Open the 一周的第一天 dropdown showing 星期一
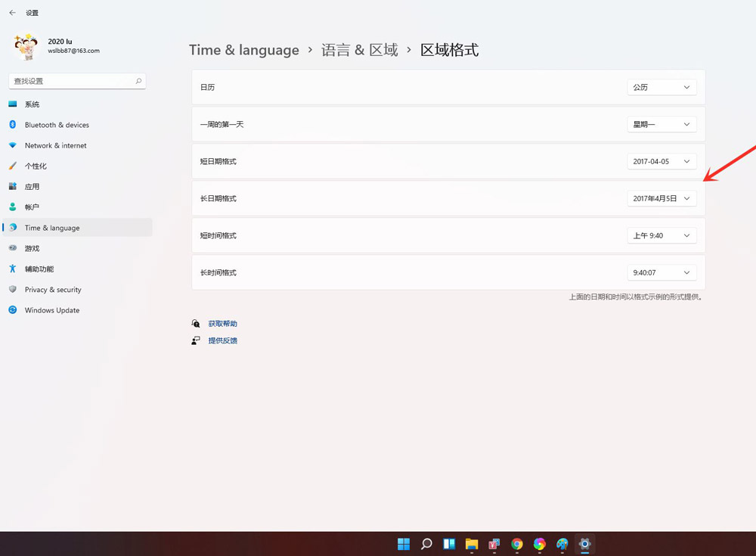756x556 pixels. click(661, 123)
